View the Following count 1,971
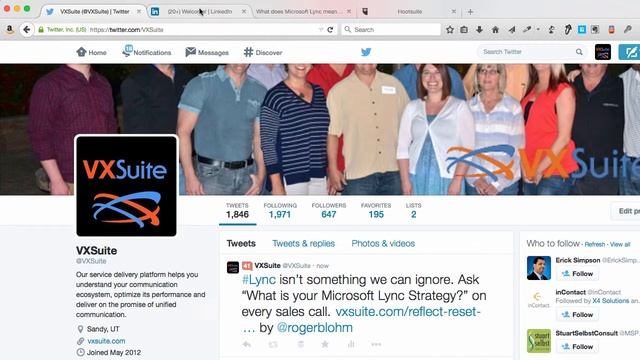This screenshot has width=640, height=360. (x=280, y=211)
